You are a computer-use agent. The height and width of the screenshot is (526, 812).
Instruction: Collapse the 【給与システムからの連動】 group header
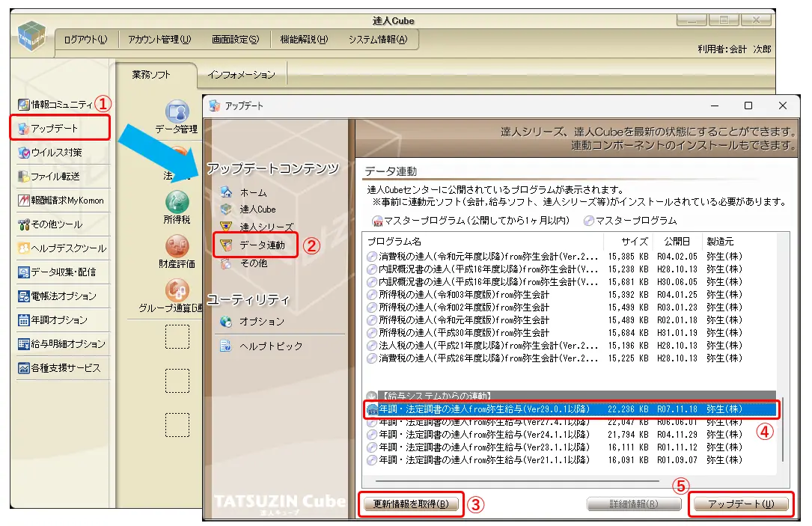pyautogui.click(x=371, y=395)
